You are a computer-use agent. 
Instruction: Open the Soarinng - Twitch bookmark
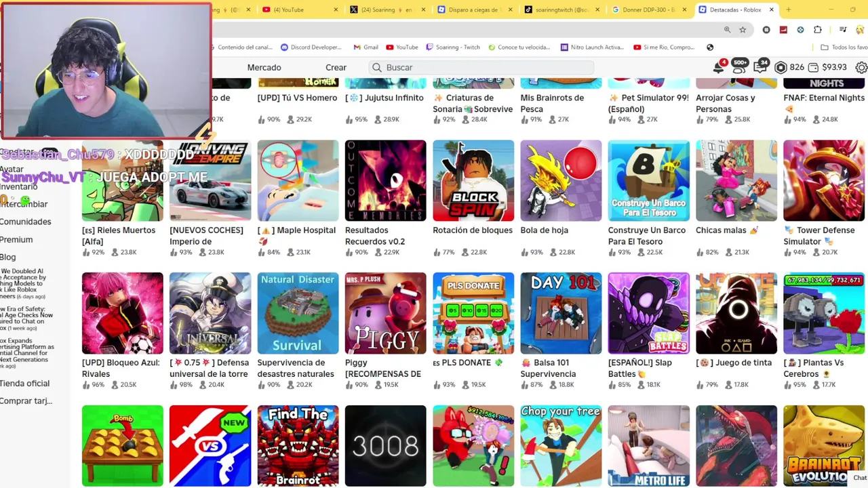(453, 47)
